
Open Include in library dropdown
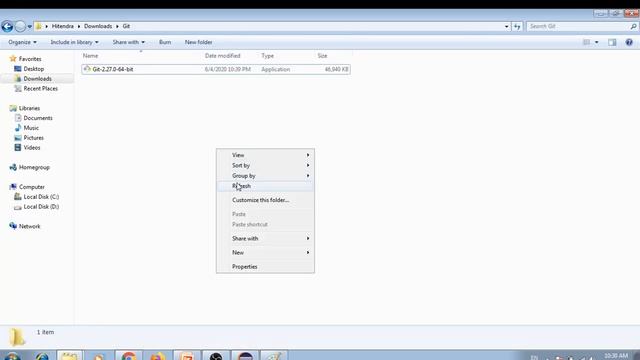pyautogui.click(x=74, y=42)
